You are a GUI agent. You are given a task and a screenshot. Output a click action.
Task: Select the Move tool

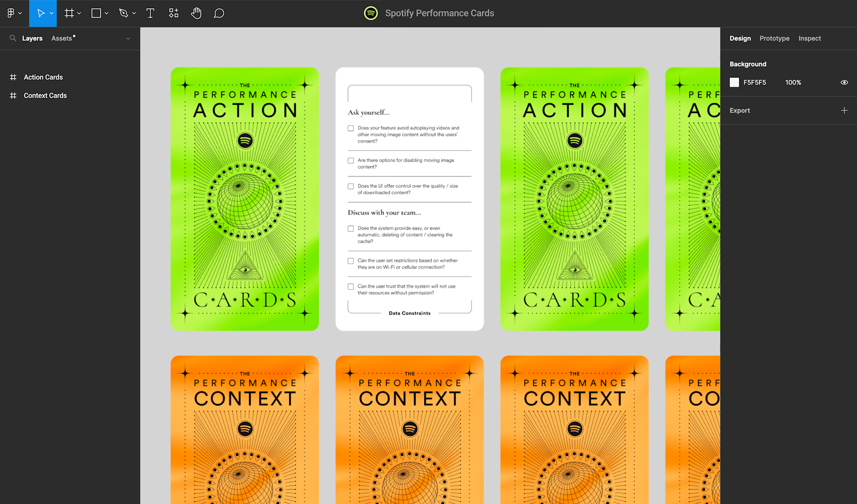[41, 13]
